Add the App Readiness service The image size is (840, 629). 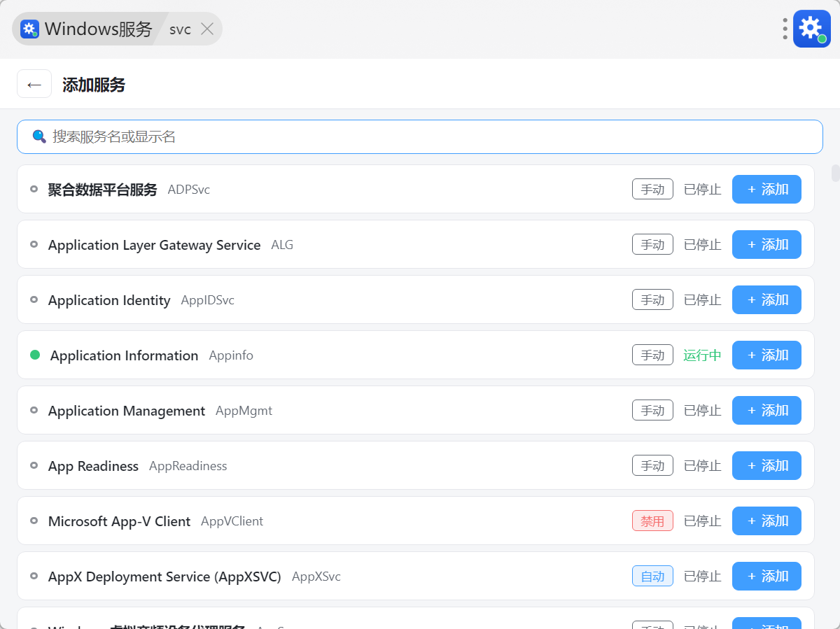[766, 465]
